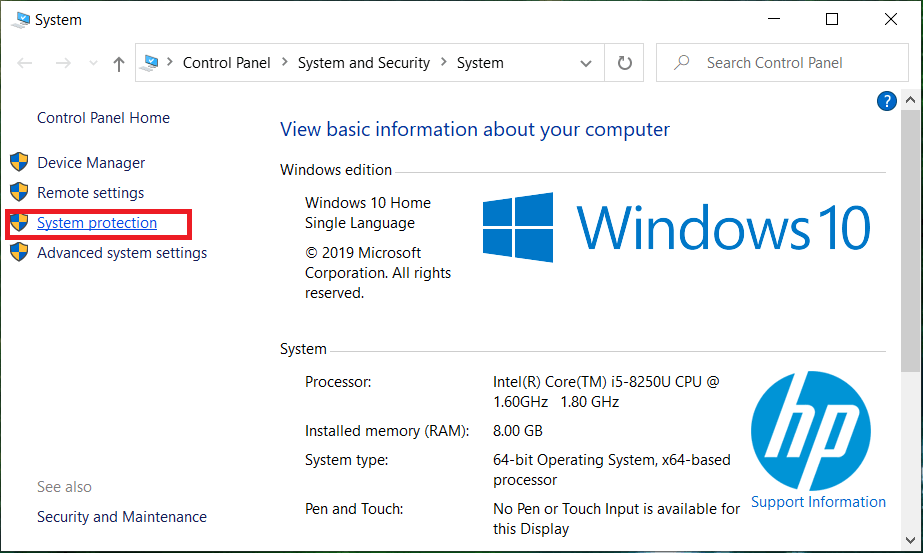
Task: Click the Back navigation arrow
Action: (26, 64)
